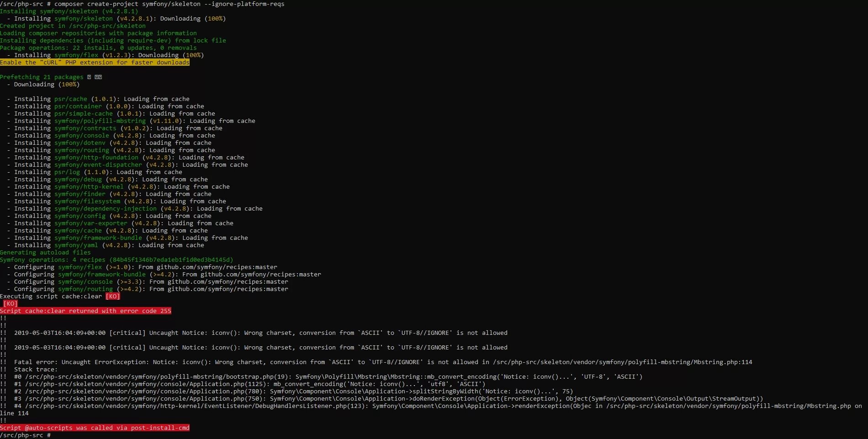The height and width of the screenshot is (439, 868).
Task: Click 'Script @auto-scripts was called via post-install-cmd'
Action: pos(95,428)
